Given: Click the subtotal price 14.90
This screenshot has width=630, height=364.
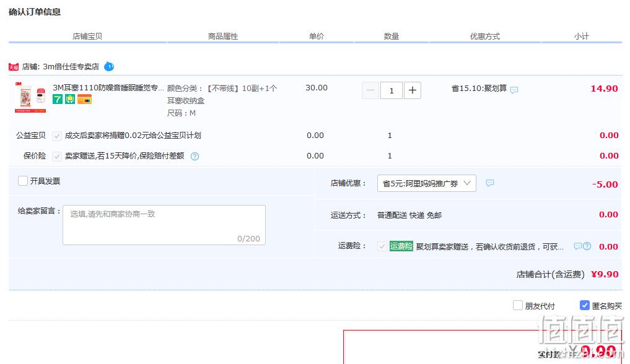Looking at the screenshot, I should (604, 89).
